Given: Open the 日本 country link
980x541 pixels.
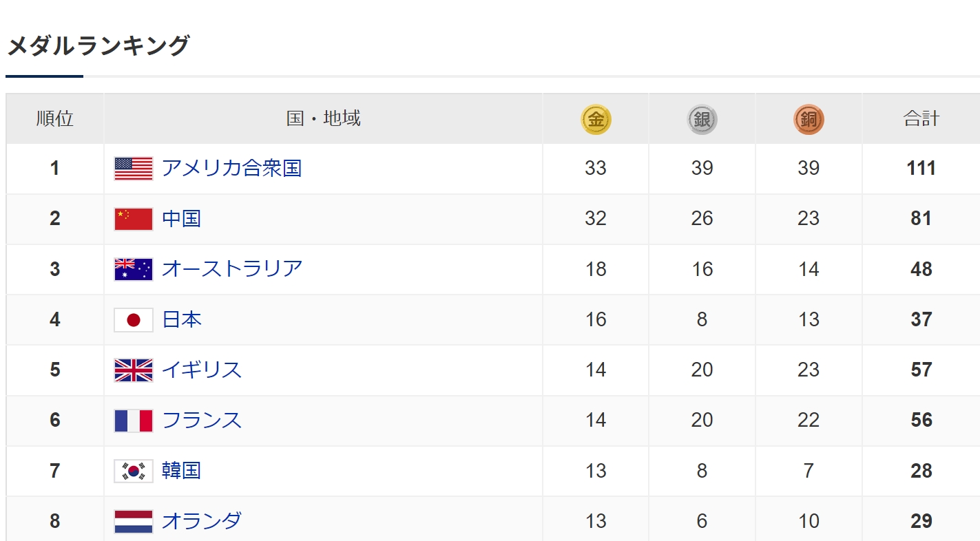Looking at the screenshot, I should [x=181, y=319].
